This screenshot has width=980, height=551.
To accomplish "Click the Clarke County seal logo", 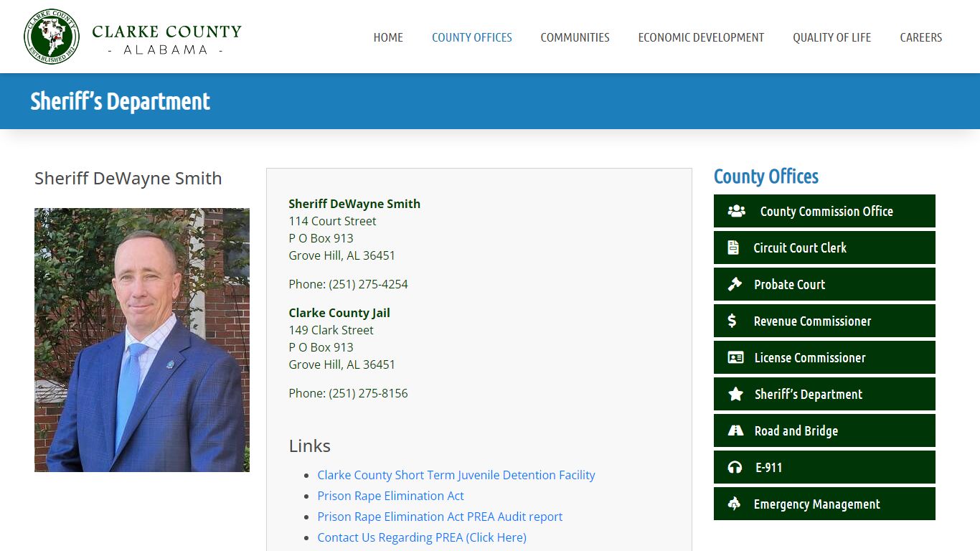I will pos(51,37).
